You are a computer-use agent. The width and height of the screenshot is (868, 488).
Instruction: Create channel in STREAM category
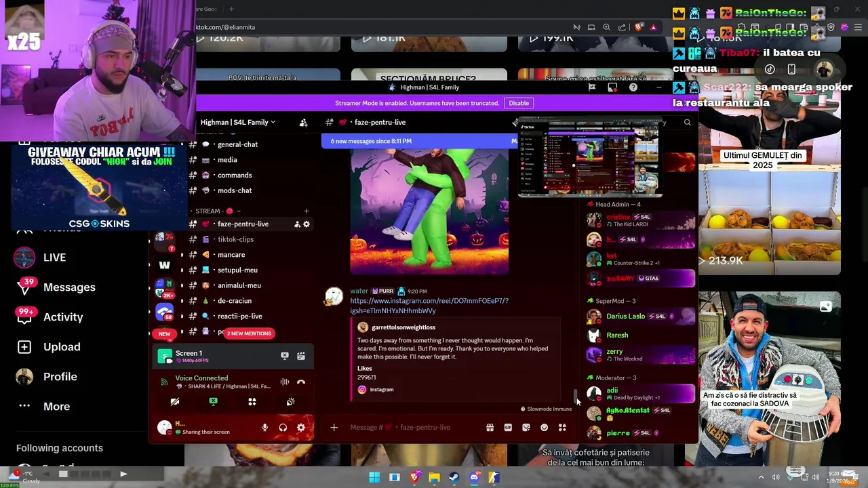click(306, 211)
